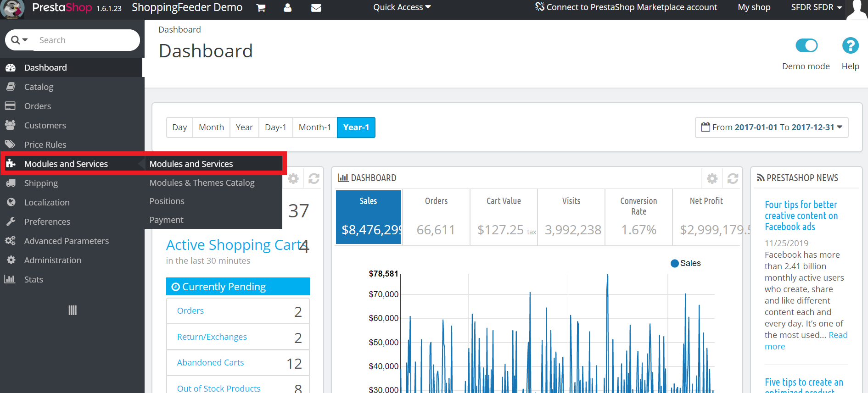Click the Localization globe icon in sidebar
This screenshot has width=868, height=393.
[x=11, y=202]
